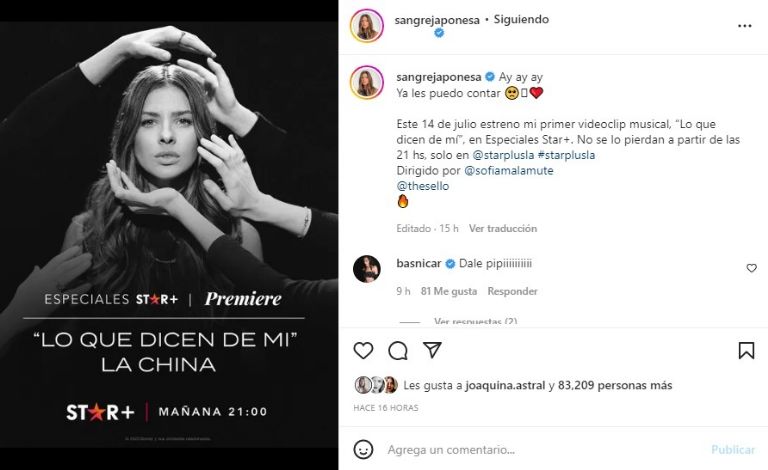
Task: Visit the @sofiamalamute profile link
Action: (x=508, y=170)
